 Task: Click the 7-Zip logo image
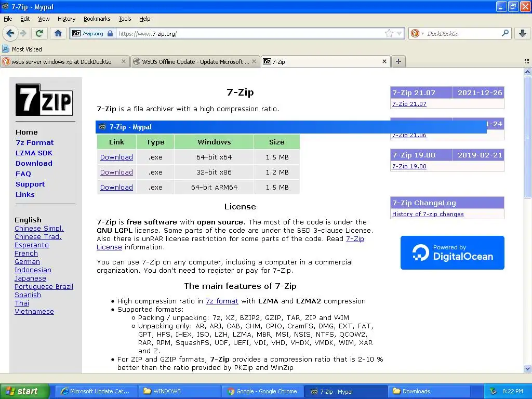pyautogui.click(x=44, y=100)
